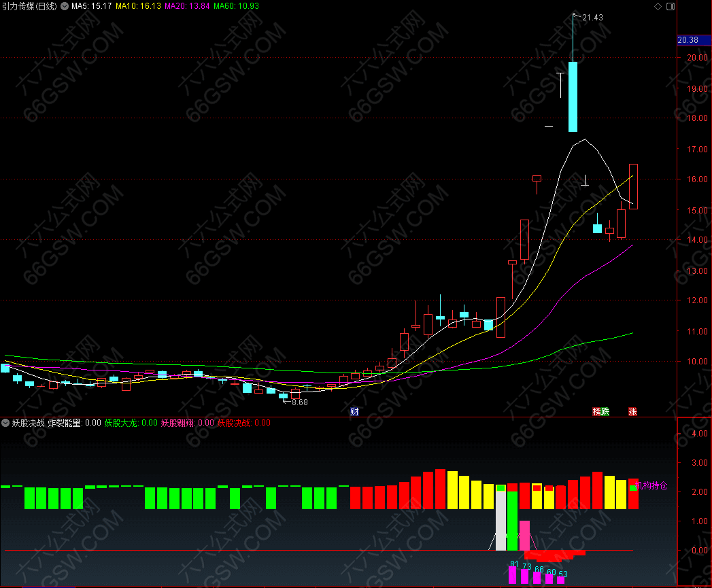Click the blue 财 marker on the chart
The height and width of the screenshot is (588, 712).
coord(354,412)
